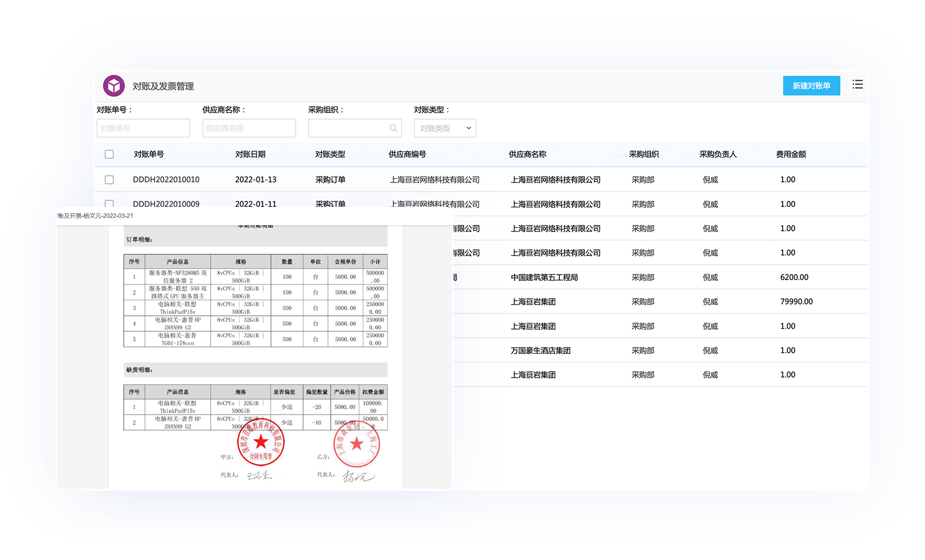Viewport: 925px width, 560px height.
Task: Check the row DDDH2022010009 checkbox
Action: point(109,204)
